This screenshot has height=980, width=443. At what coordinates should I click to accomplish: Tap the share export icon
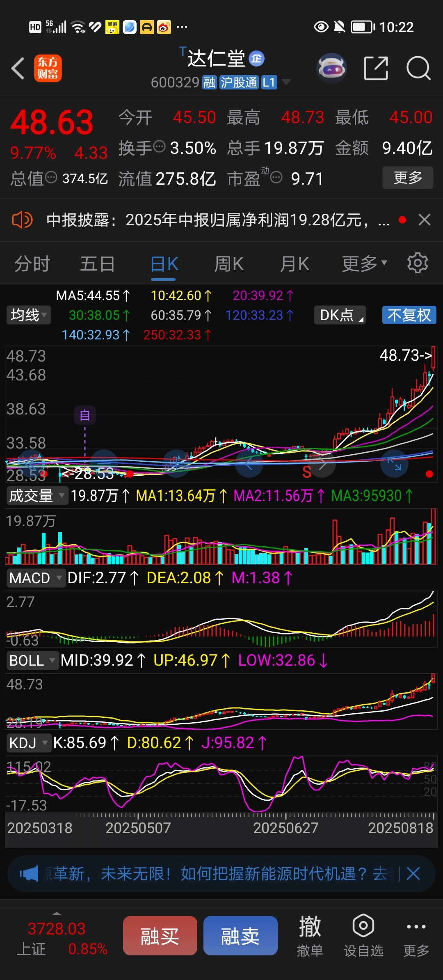[376, 68]
